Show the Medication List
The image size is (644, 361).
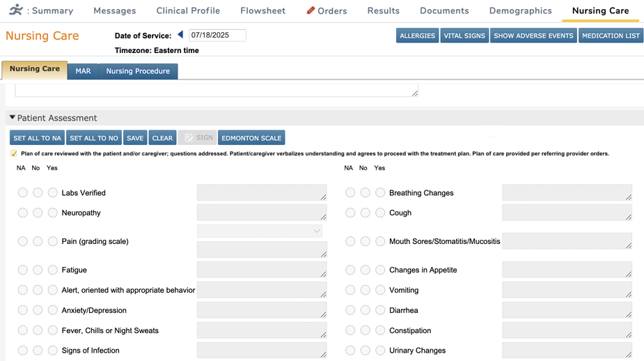[x=611, y=36]
